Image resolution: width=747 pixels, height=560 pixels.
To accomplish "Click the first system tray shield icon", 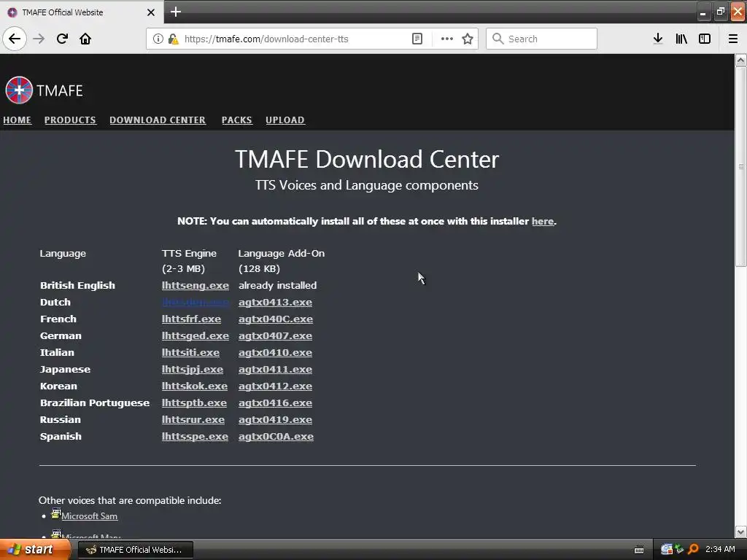I will tap(667, 549).
